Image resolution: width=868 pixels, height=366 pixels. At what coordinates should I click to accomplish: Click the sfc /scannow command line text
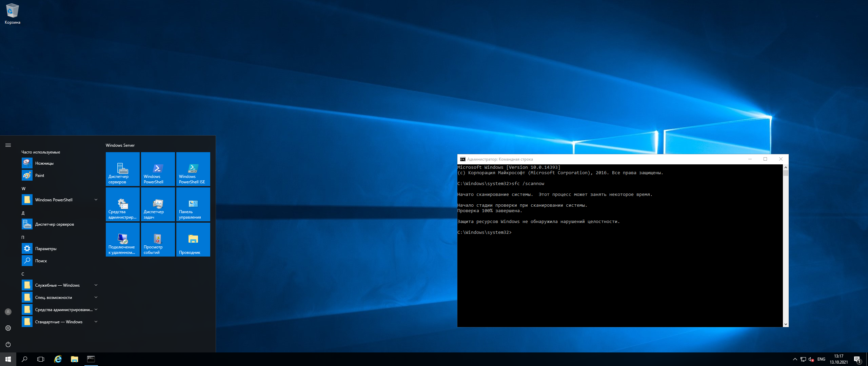[x=528, y=184]
